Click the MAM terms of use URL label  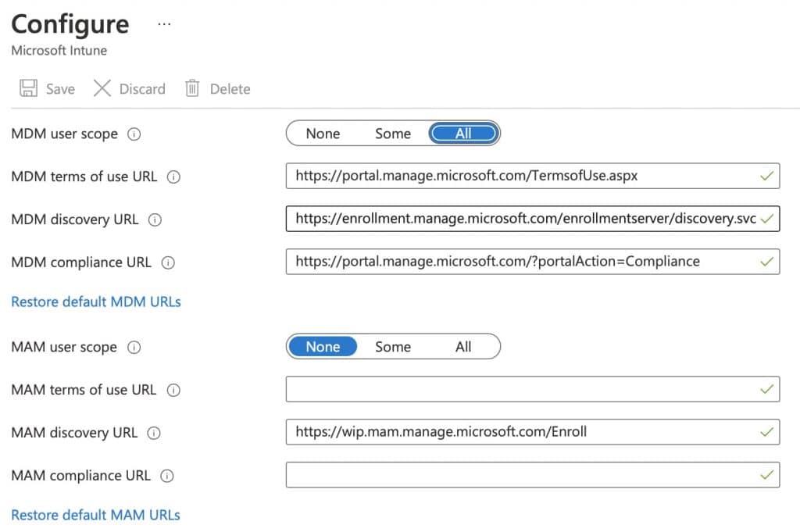coord(84,390)
